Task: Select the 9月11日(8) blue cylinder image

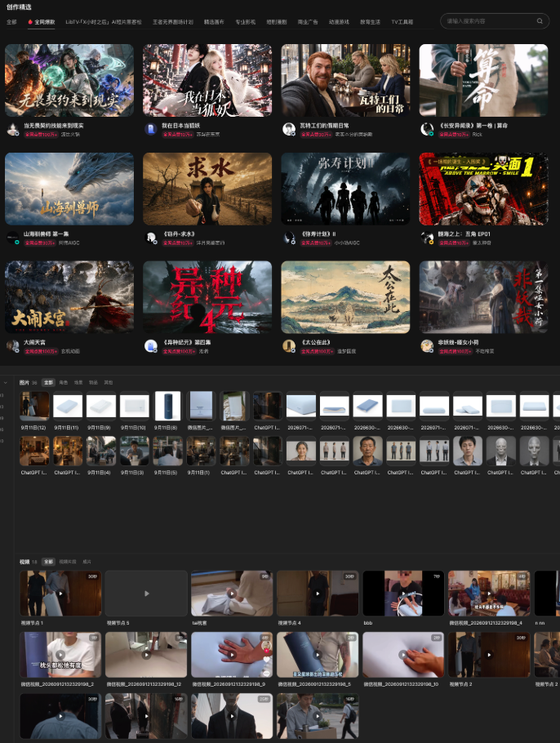Action: pyautogui.click(x=167, y=406)
